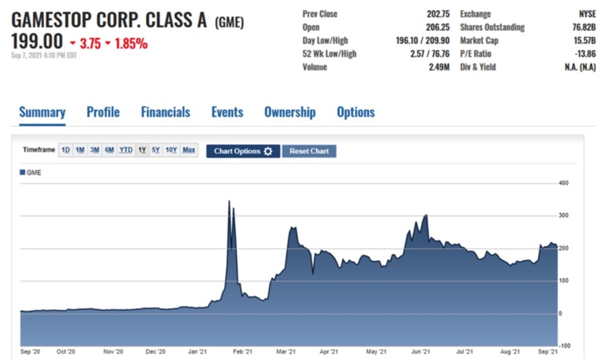The width and height of the screenshot is (604, 364).
Task: Click the June '21 chart peak
Action: coord(426,215)
